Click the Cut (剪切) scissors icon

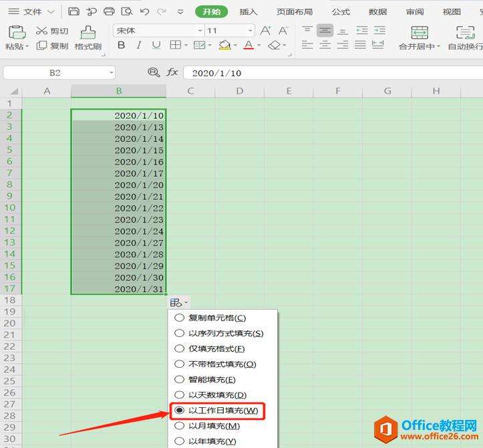pyautogui.click(x=42, y=31)
